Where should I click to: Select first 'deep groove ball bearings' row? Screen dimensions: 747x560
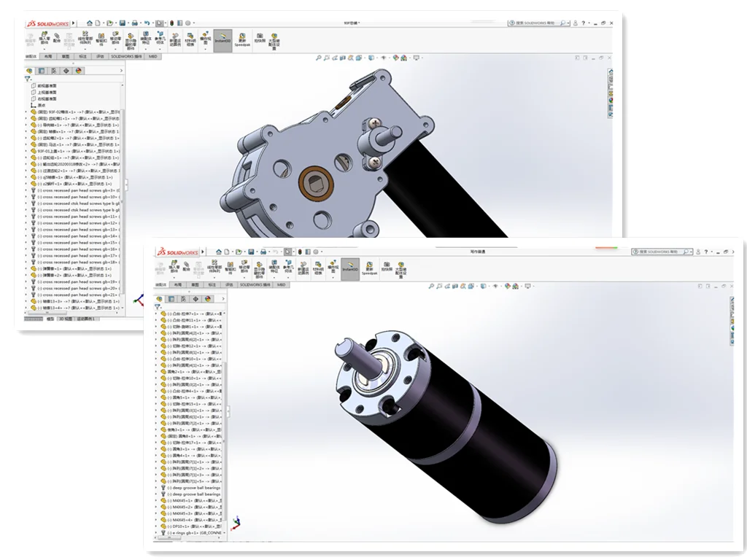[x=190, y=488]
